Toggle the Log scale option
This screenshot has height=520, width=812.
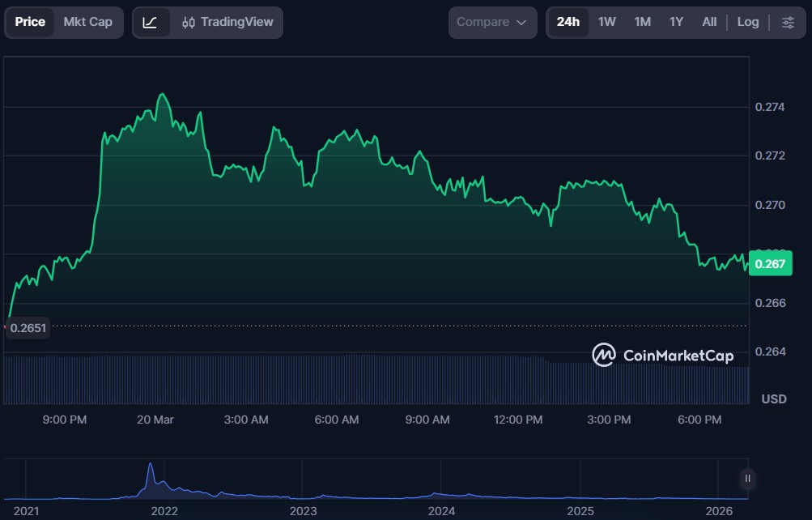[747, 22]
